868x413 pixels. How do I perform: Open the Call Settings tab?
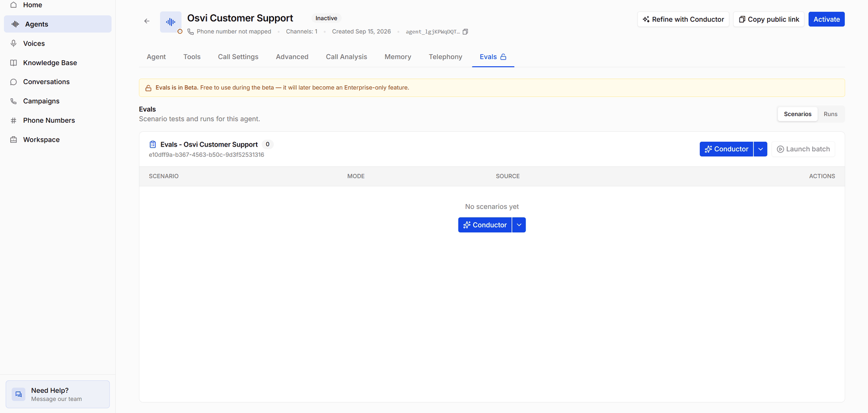click(x=238, y=56)
